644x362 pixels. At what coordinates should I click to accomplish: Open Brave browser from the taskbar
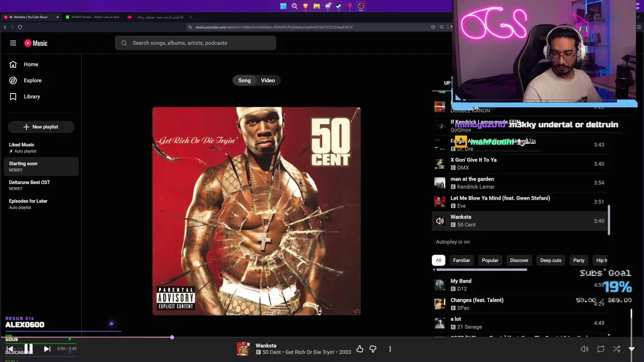(305, 6)
